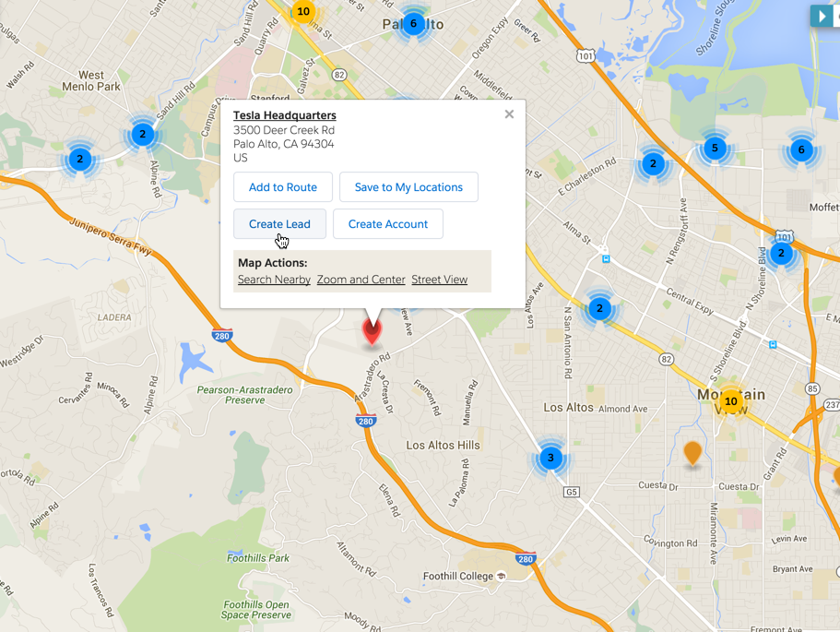Image resolution: width=840 pixels, height=632 pixels.
Task: Open the blue 2 cluster on N Shoreline Blvd
Action: click(x=781, y=253)
